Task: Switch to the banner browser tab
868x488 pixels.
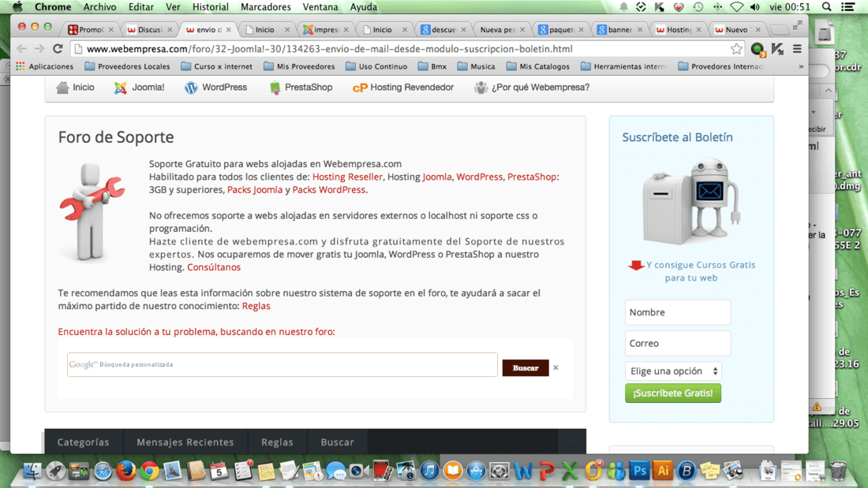Action: click(x=618, y=29)
